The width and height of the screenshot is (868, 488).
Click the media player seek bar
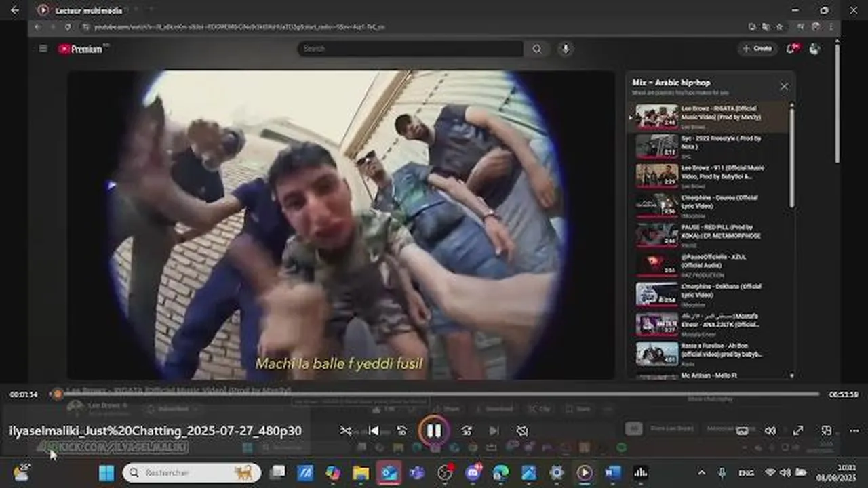[434, 394]
